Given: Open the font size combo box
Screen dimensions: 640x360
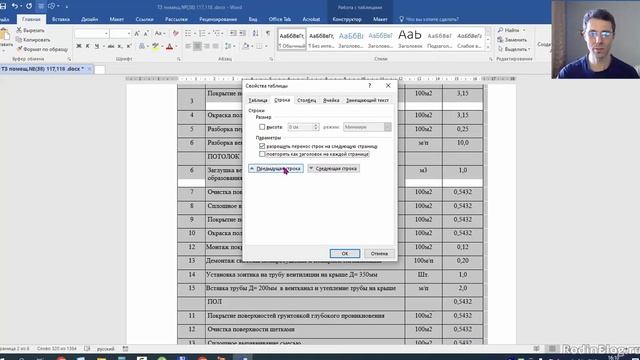Looking at the screenshot, I should pyautogui.click(x=120, y=33).
